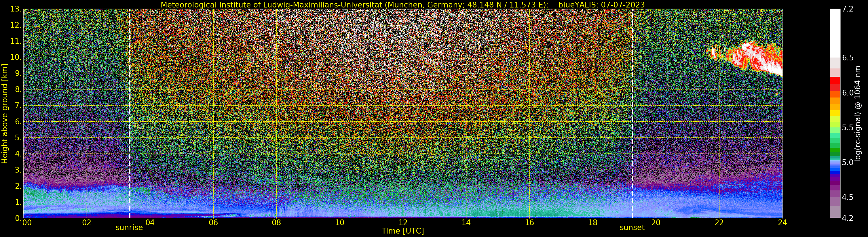This screenshot has width=868, height=237.
Task: Click height axis tick '0.'
Action: pos(18,218)
